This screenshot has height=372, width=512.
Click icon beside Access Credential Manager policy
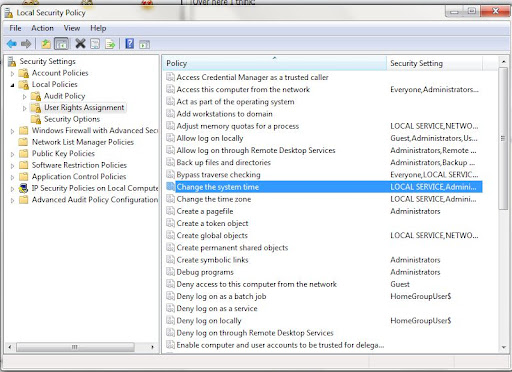point(170,77)
